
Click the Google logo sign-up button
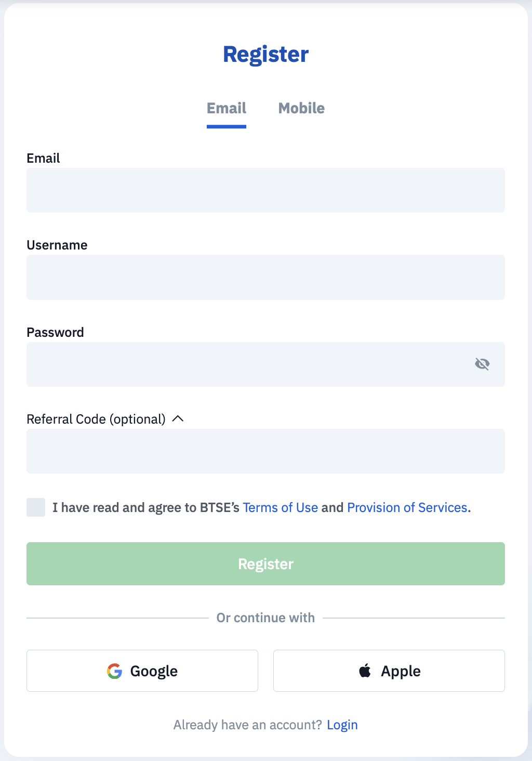click(142, 671)
